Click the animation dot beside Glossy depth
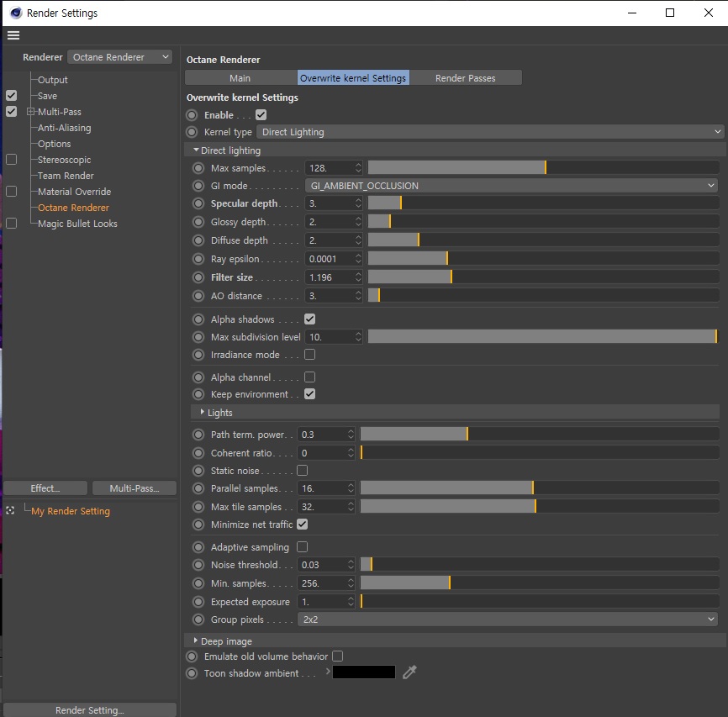This screenshot has height=717, width=728. pyautogui.click(x=198, y=222)
